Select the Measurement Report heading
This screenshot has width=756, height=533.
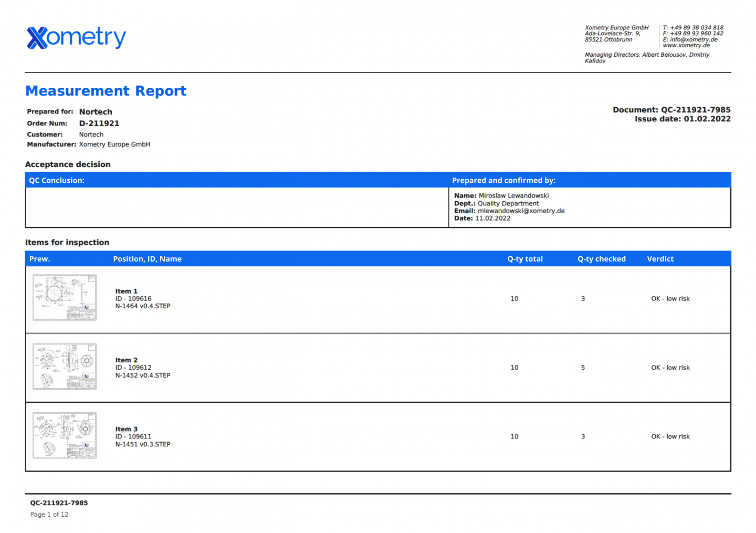[x=106, y=91]
